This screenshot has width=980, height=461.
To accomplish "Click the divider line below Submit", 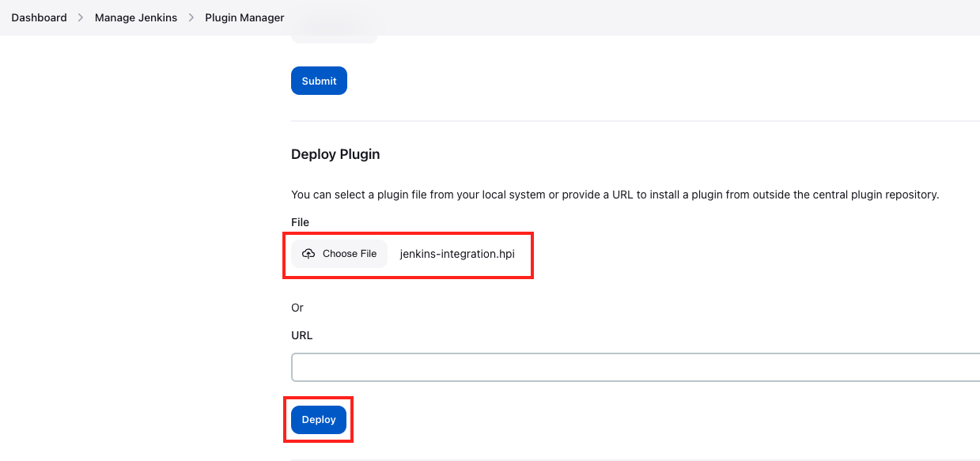I will [x=633, y=122].
